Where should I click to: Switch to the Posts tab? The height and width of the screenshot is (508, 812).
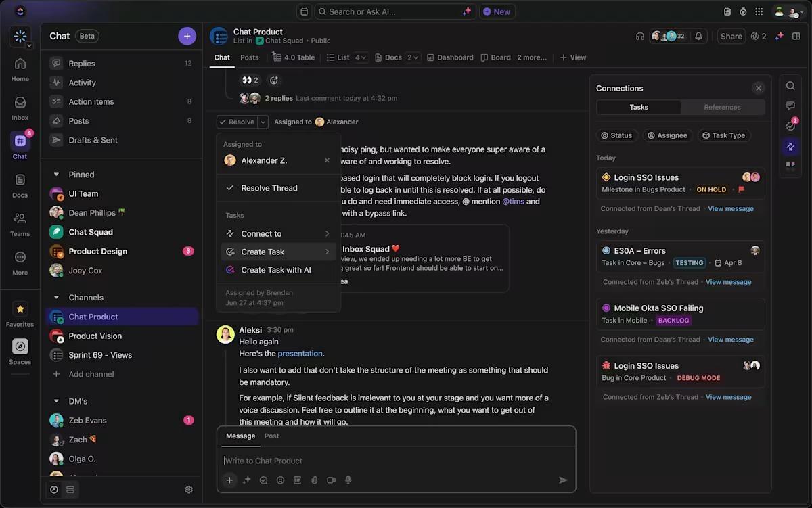click(x=249, y=57)
